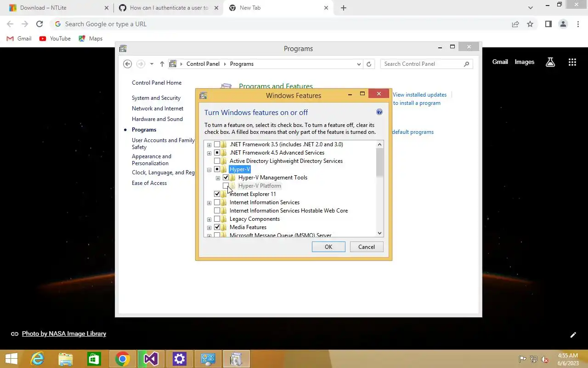This screenshot has height=368, width=588.
Task: Switch to the GitHub authenticate user tab
Action: [x=169, y=8]
